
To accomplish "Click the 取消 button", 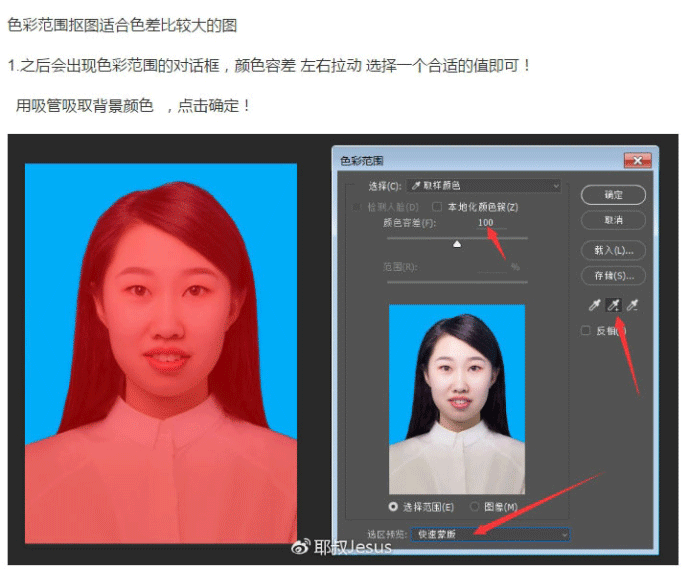I will click(x=613, y=220).
